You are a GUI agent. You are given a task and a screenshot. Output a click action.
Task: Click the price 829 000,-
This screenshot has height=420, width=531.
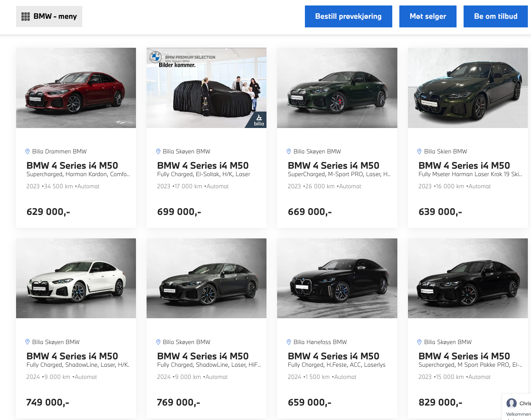[440, 402]
